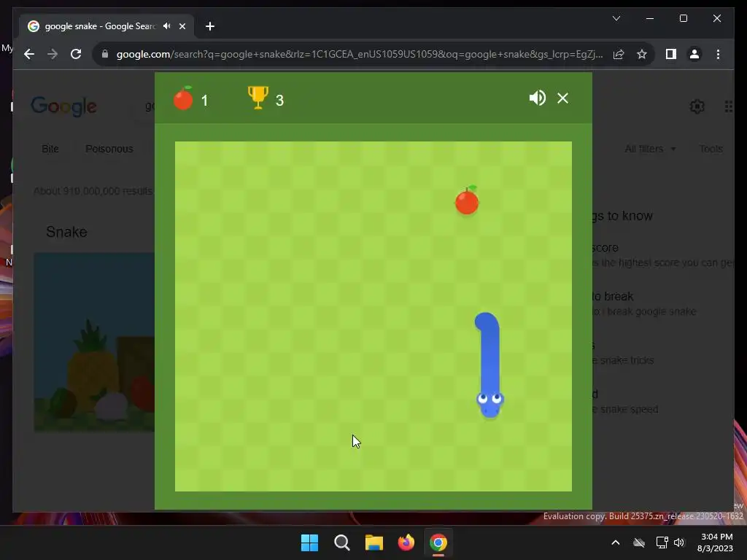
Task: Open Chrome's three-dot menu
Action: [718, 54]
